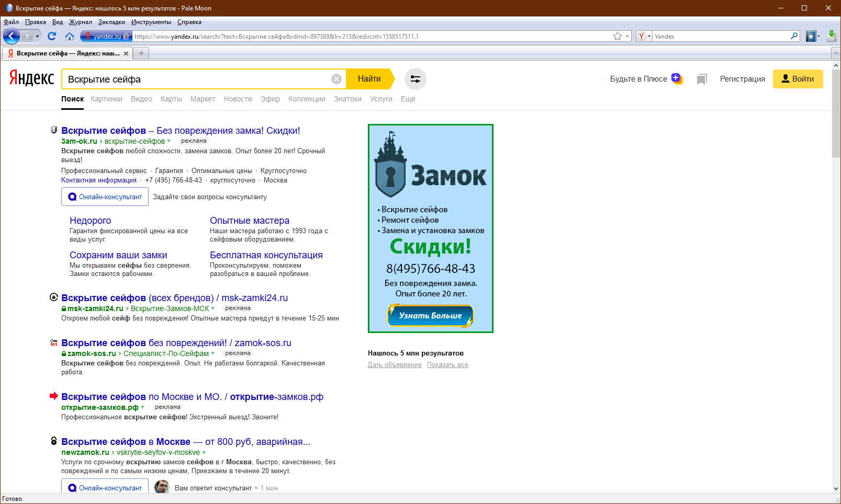841x504 pixels.
Task: Click the Yandex Plus badge icon
Action: click(677, 78)
